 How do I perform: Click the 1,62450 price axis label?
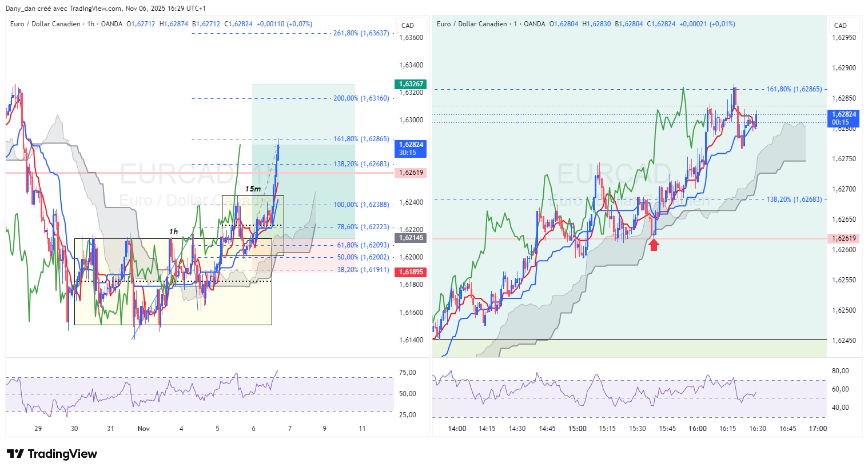click(844, 341)
